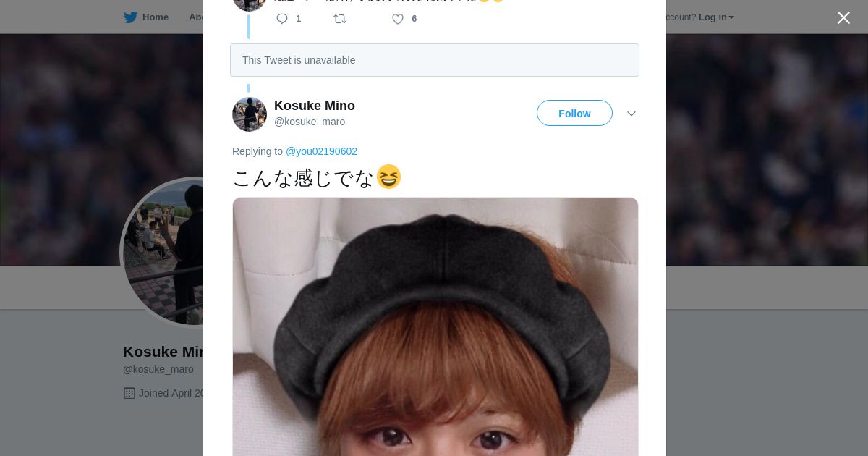Click the Kosuke Mino name in tweet

click(x=315, y=106)
